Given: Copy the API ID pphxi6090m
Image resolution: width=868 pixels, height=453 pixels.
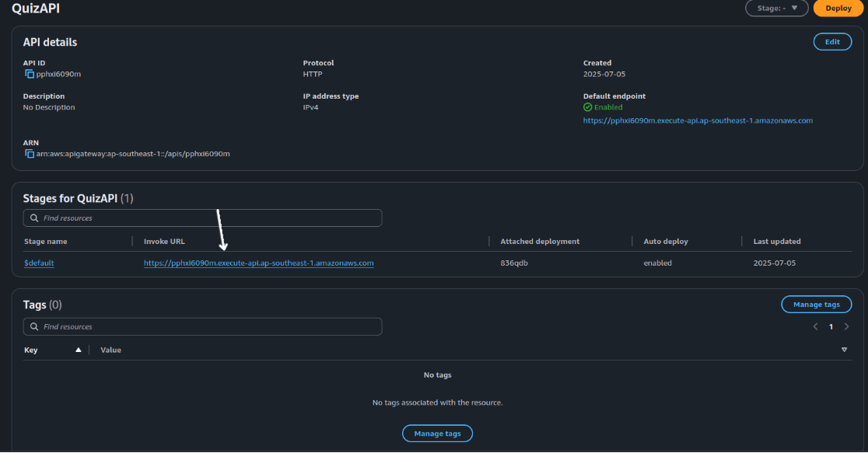Looking at the screenshot, I should click(30, 74).
